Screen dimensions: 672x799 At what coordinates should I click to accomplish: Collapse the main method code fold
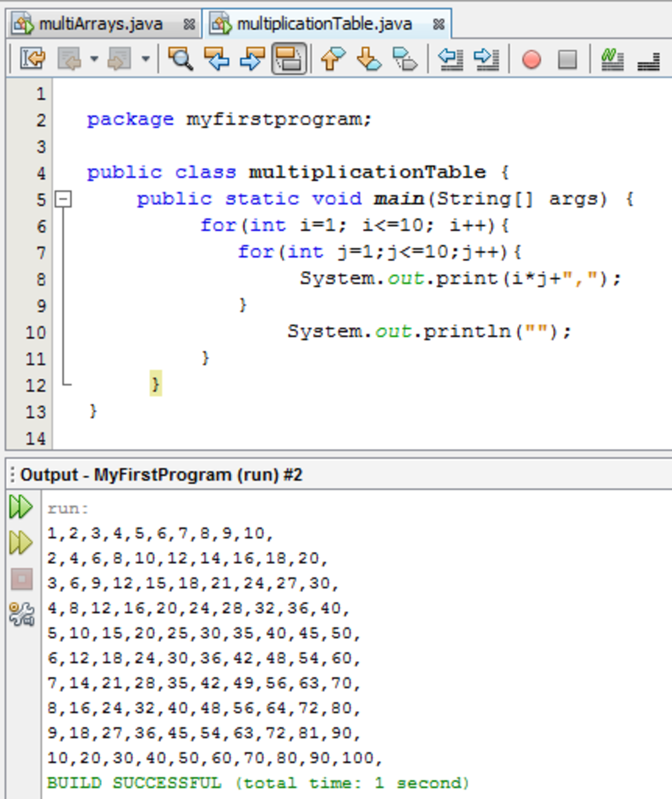click(63, 198)
